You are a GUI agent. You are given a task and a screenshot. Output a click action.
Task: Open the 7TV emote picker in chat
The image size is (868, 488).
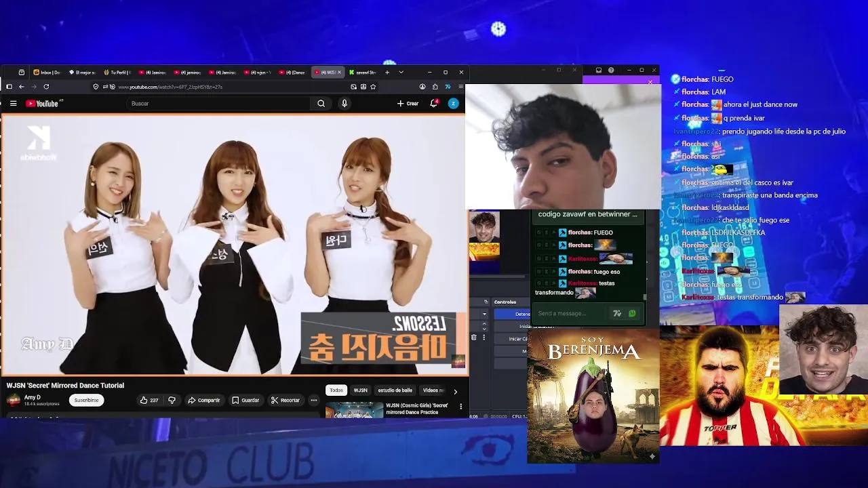tap(617, 314)
